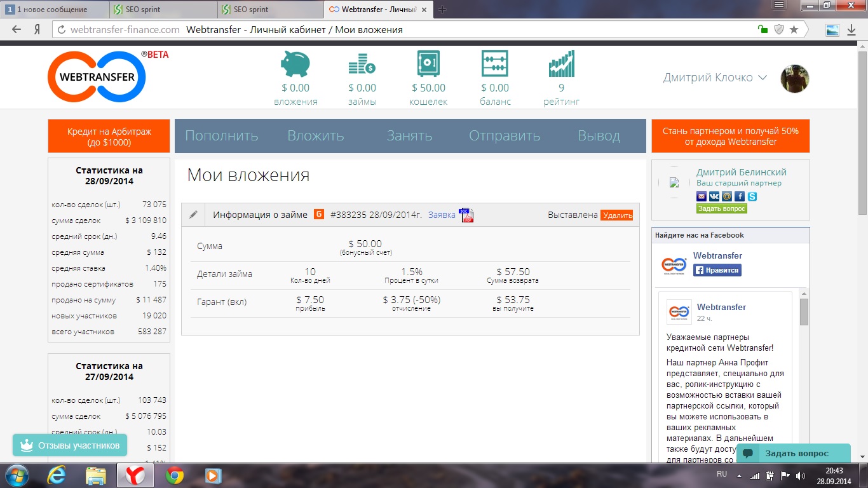Open the PDF document icon for loan
This screenshot has height=488, width=868.
pyautogui.click(x=467, y=215)
